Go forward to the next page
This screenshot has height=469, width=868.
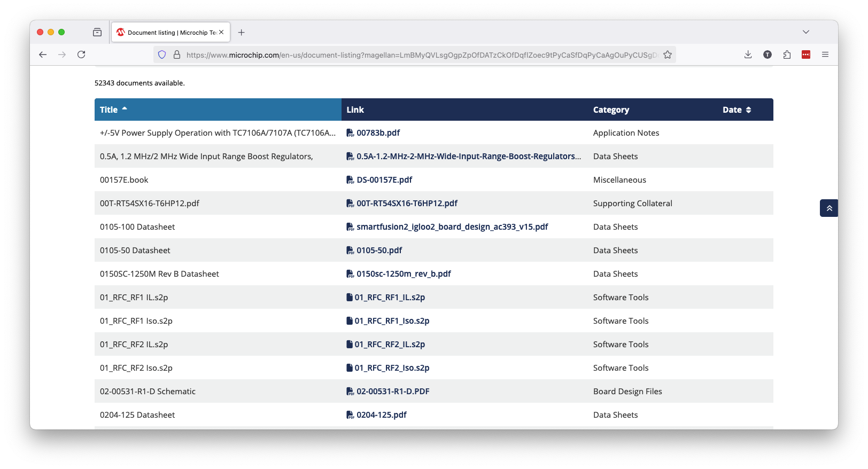point(62,54)
